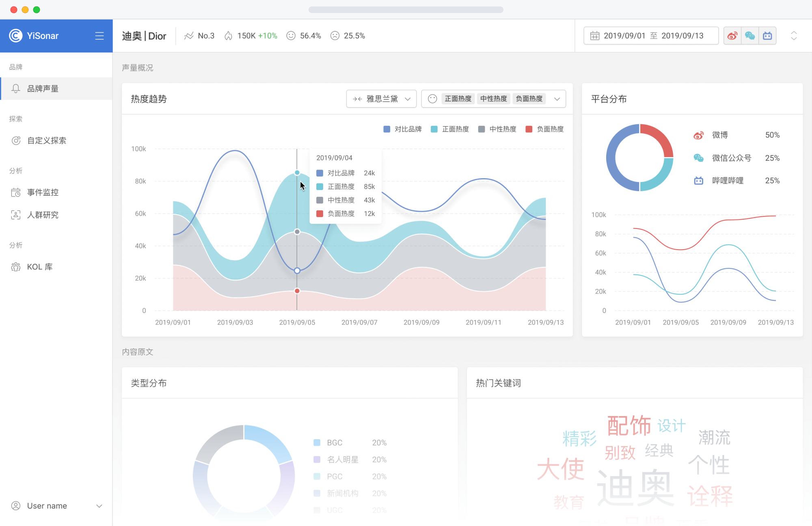The width and height of the screenshot is (812, 526).
Task: Click the bell icon beside 品牌声量
Action: point(16,88)
